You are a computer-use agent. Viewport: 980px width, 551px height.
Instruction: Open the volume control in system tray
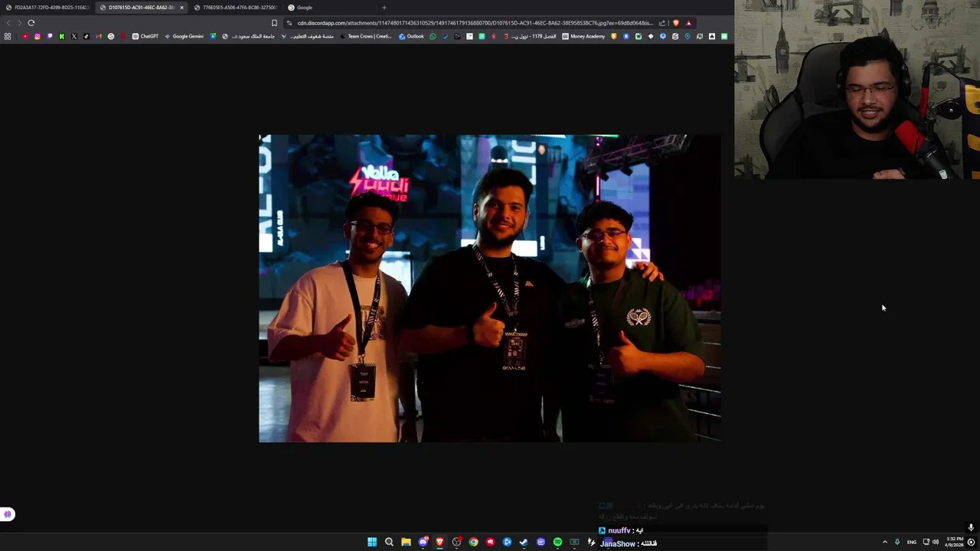[936, 542]
